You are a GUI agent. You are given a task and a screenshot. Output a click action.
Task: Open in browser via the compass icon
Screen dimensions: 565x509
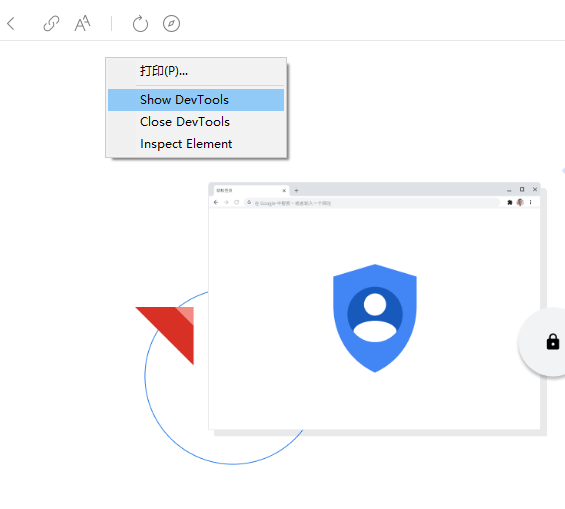pos(171,24)
